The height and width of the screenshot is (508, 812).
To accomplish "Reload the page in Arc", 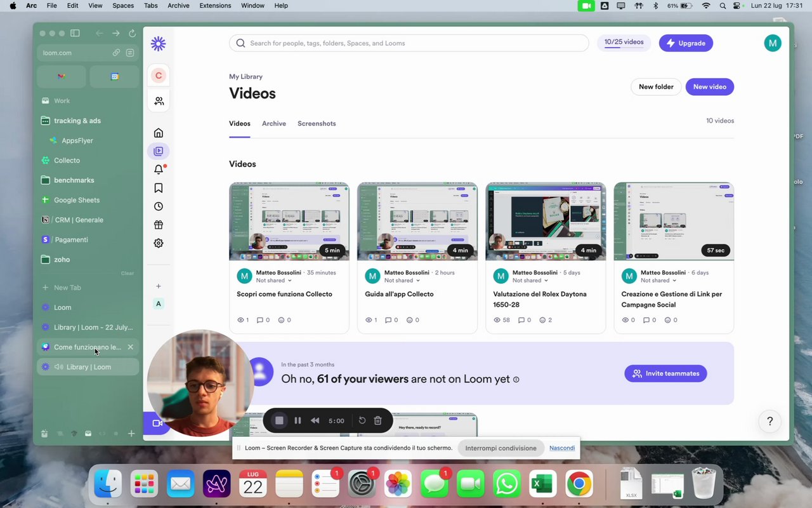I will (132, 33).
